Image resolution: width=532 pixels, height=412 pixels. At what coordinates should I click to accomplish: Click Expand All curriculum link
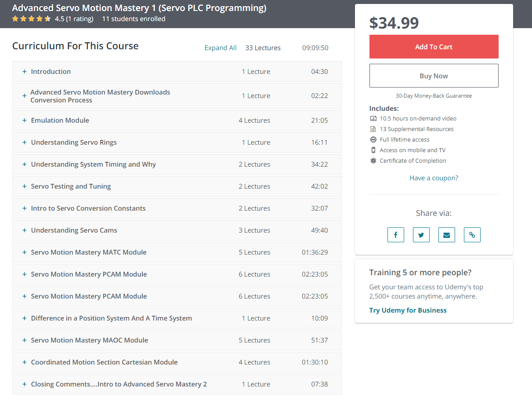click(x=221, y=48)
